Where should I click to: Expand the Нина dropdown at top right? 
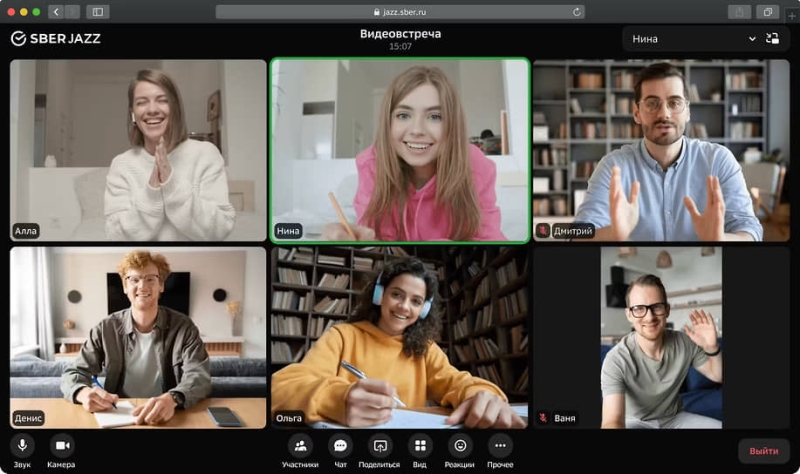pos(752,39)
